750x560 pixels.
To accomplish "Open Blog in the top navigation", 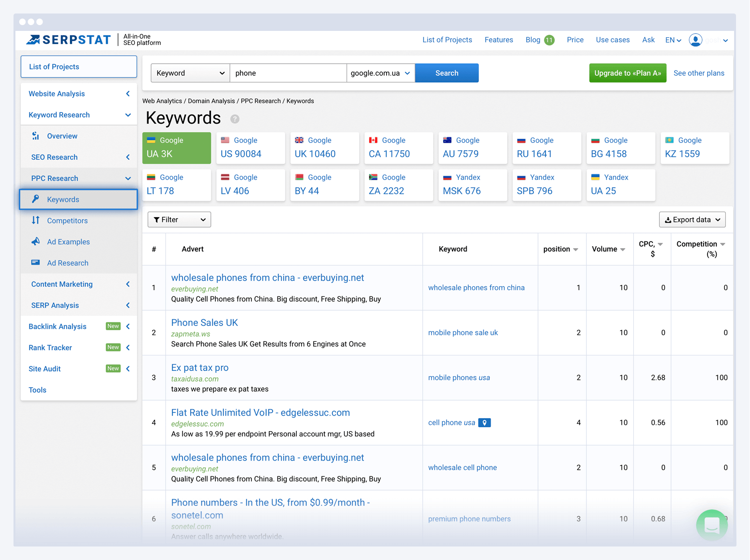I will 533,40.
